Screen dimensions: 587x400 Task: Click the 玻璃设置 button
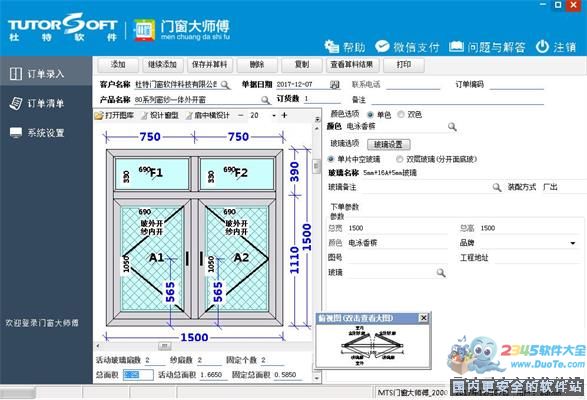[388, 145]
